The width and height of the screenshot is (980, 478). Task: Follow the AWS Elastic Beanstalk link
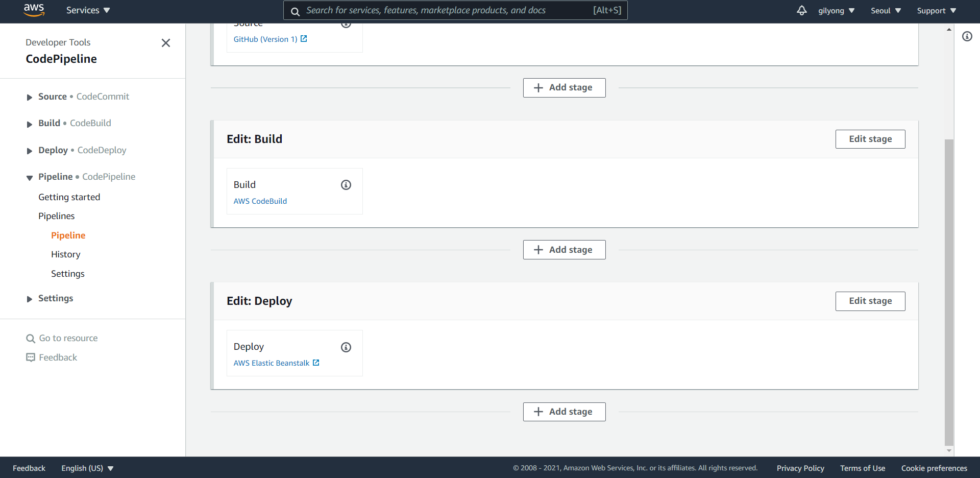click(x=272, y=363)
